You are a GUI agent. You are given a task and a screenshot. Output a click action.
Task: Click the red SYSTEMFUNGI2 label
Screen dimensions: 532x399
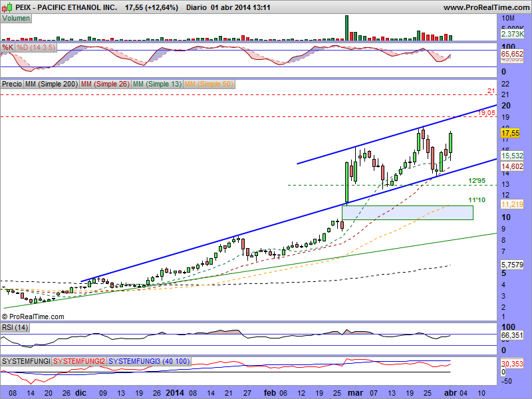tap(79, 361)
